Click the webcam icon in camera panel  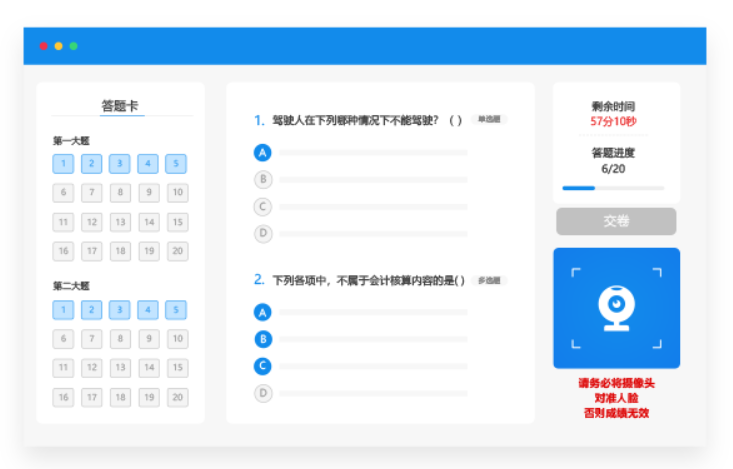pyautogui.click(x=616, y=307)
